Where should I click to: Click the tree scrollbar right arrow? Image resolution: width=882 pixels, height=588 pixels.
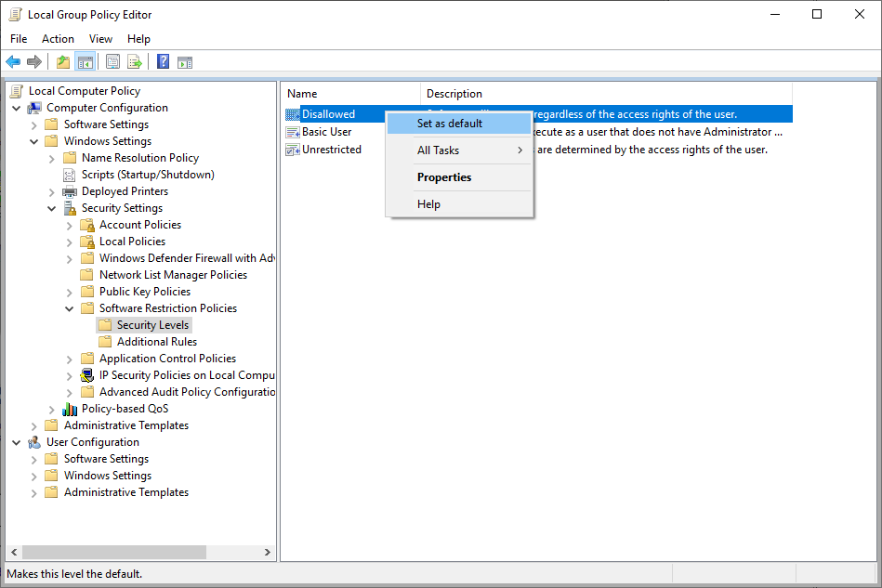pos(267,552)
